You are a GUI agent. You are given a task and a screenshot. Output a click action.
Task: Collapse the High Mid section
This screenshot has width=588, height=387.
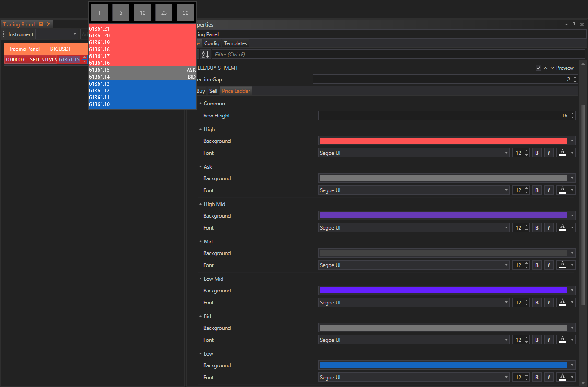pyautogui.click(x=200, y=204)
